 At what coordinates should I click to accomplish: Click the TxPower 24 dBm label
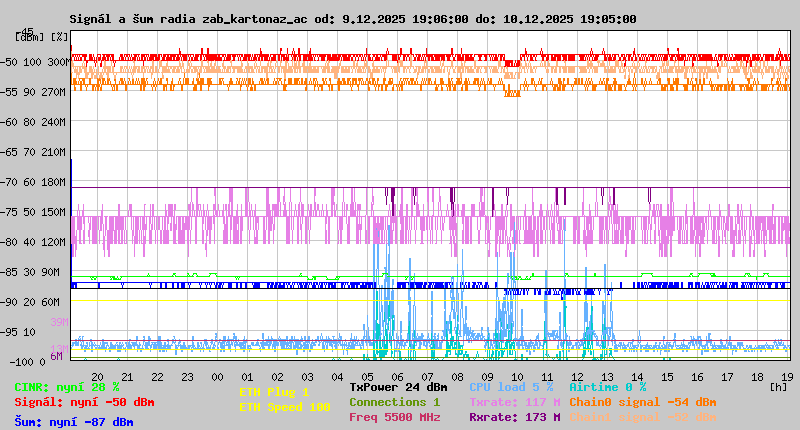click(x=398, y=387)
